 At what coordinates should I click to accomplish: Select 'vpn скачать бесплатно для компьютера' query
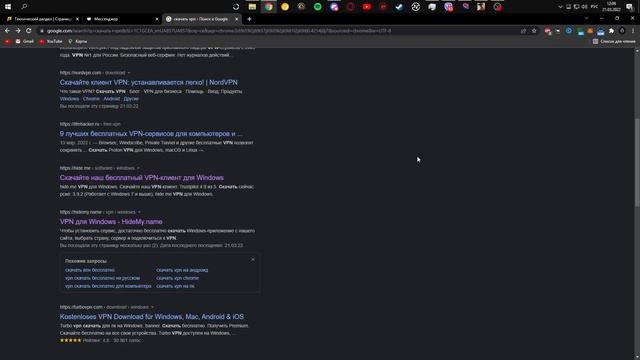pos(108,286)
